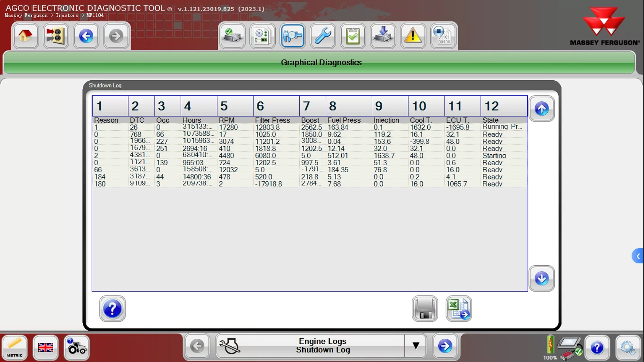Switch language using the UK flag button
This screenshot has height=362, width=644.
pyautogui.click(x=46, y=347)
